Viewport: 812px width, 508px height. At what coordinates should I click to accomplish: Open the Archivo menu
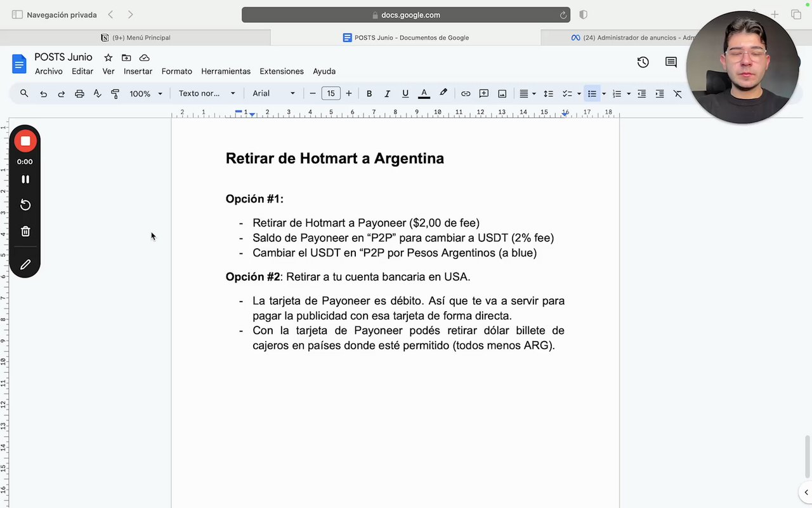pyautogui.click(x=49, y=71)
